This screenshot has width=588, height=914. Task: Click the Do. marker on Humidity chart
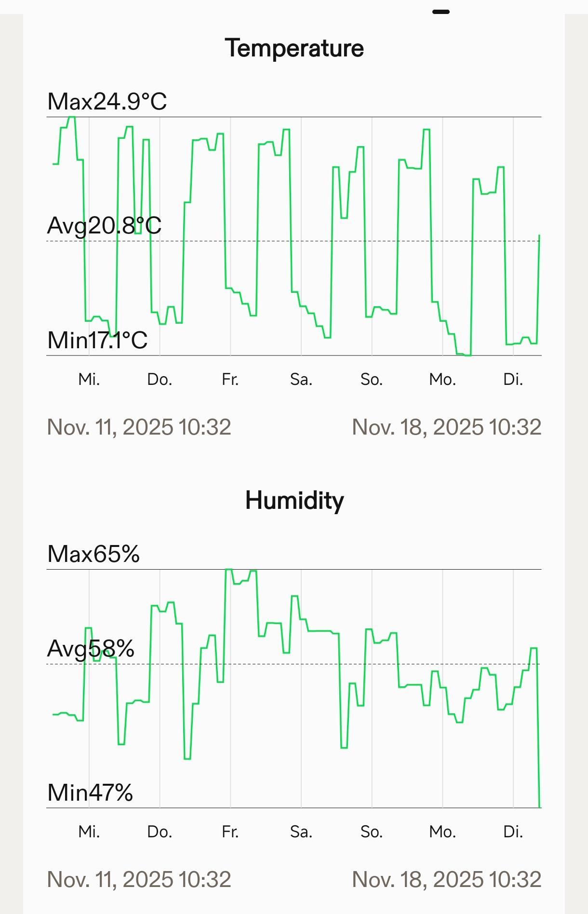160,832
